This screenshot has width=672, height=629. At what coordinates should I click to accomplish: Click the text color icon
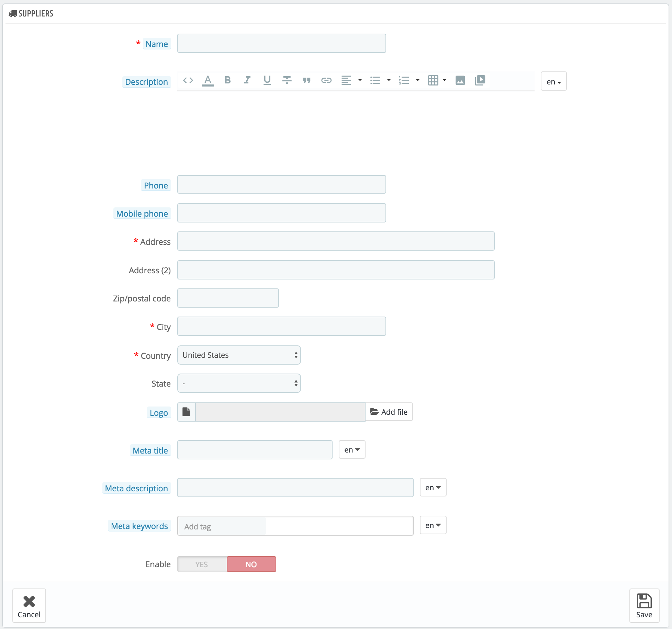tap(208, 80)
